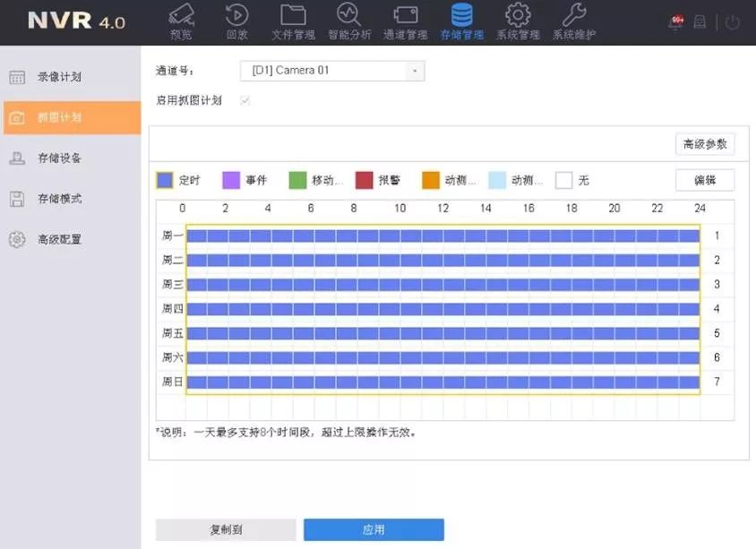Select 录像计划 in the sidebar
This screenshot has height=549, width=756.
click(59, 77)
